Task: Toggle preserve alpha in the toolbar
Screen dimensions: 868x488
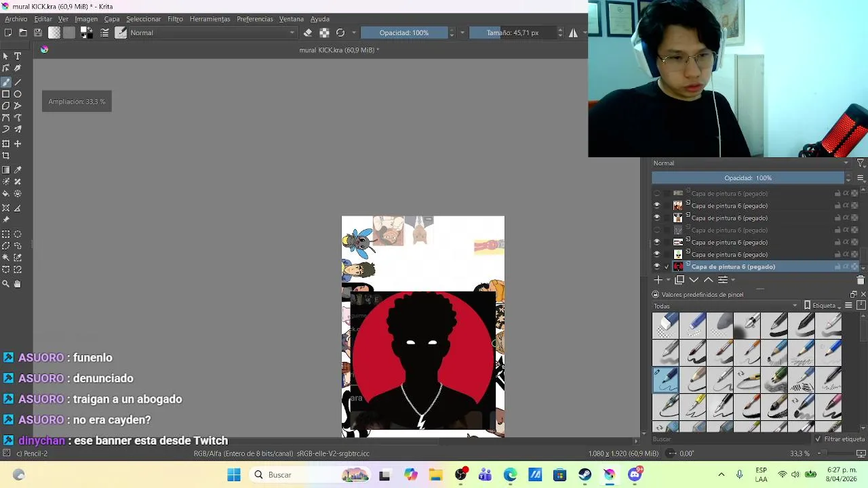Action: (324, 33)
